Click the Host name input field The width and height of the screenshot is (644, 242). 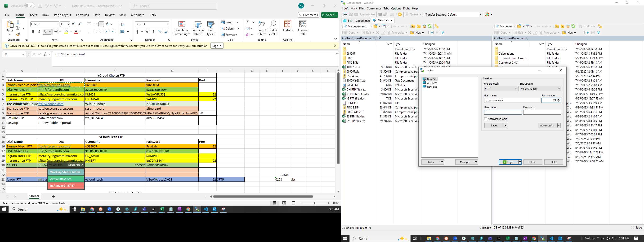tap(512, 100)
